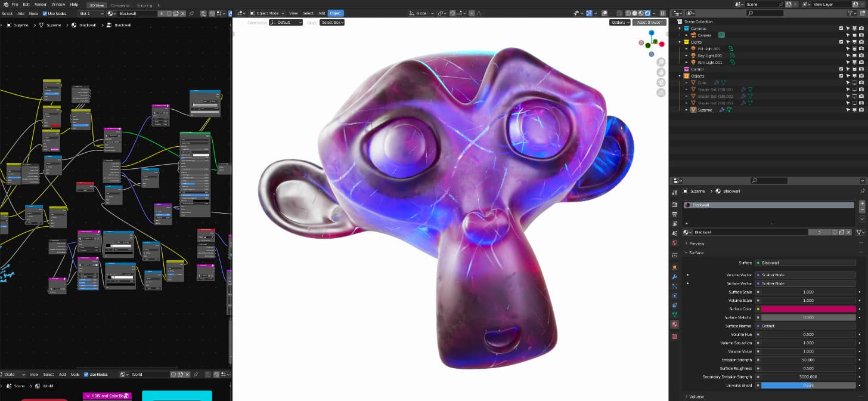
Task: Expand the Volume panel
Action: pyautogui.click(x=695, y=397)
